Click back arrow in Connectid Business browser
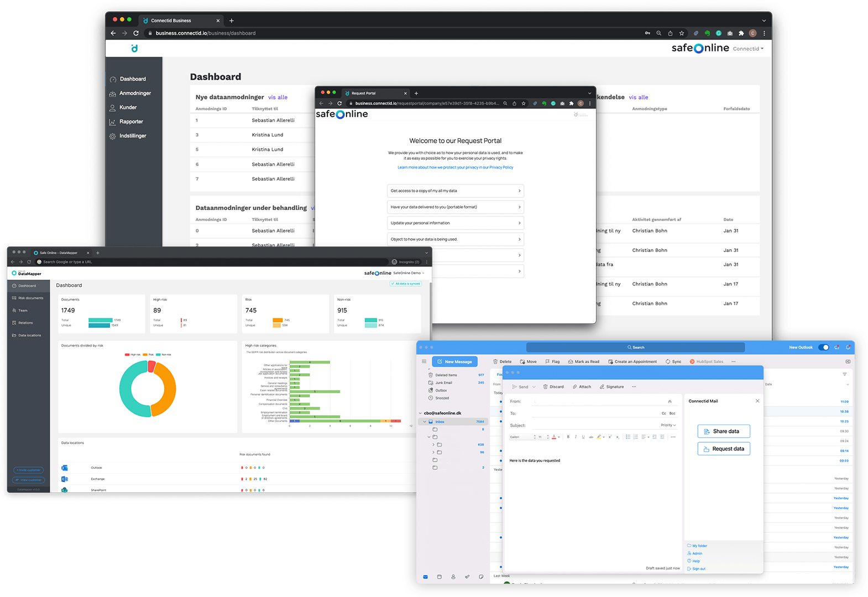This screenshot has width=868, height=597. tap(113, 33)
